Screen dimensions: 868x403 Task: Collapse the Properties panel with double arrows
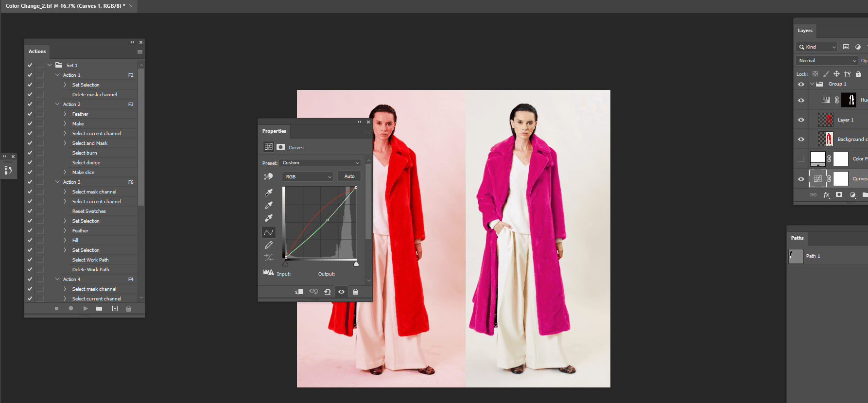point(360,122)
